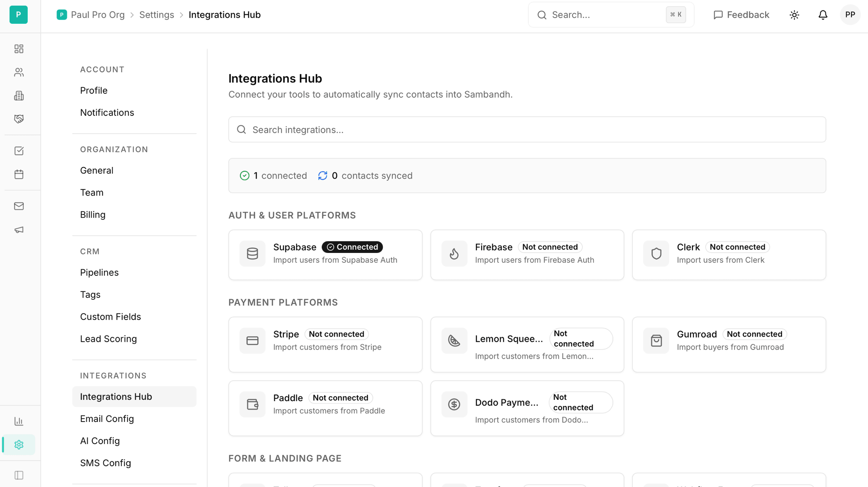Viewport: 868px width, 487px height.
Task: Open the PP user avatar menu
Action: pyautogui.click(x=850, y=15)
